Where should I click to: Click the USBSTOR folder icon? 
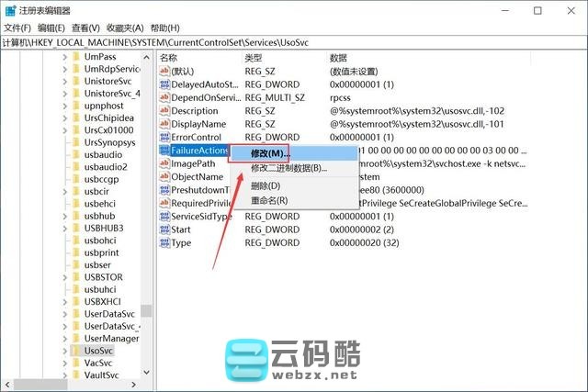click(x=75, y=276)
